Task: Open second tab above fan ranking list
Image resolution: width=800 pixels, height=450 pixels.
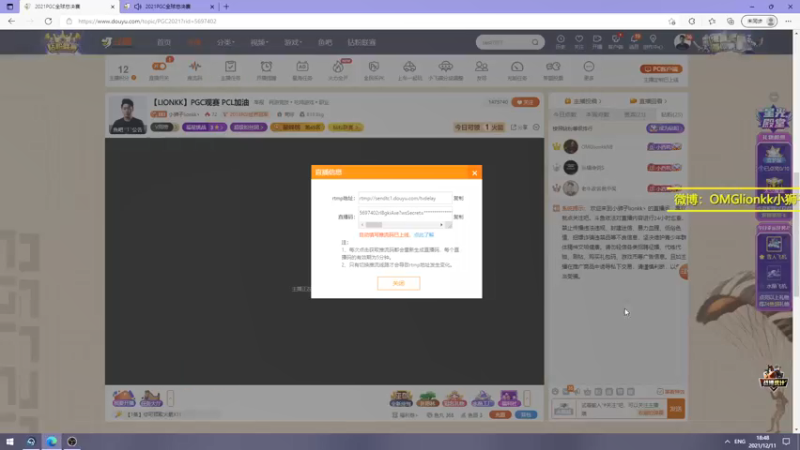Action: 598,115
